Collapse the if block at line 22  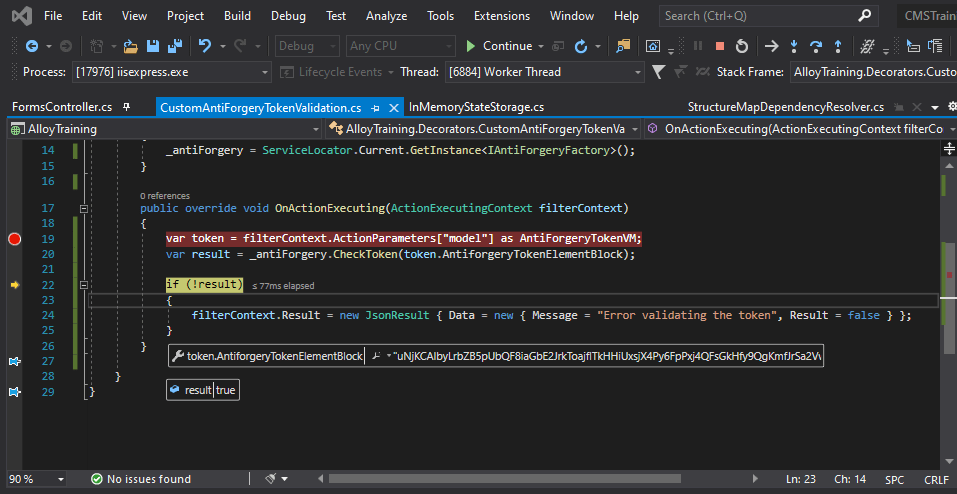pyautogui.click(x=84, y=285)
